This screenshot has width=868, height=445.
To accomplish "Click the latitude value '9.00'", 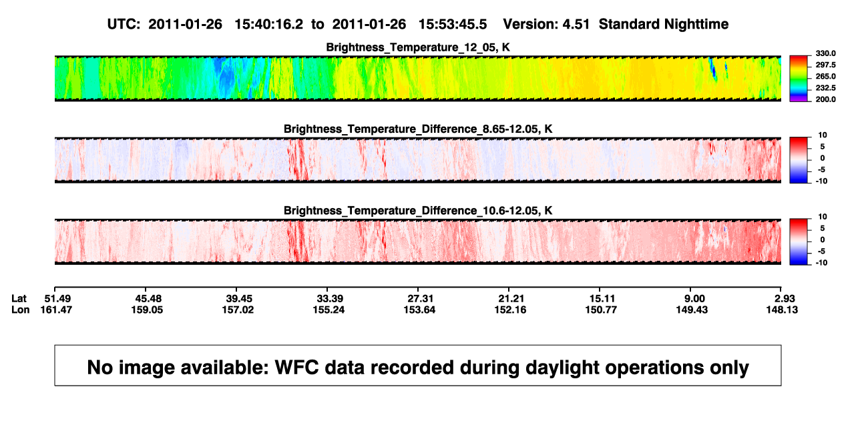I will click(694, 298).
